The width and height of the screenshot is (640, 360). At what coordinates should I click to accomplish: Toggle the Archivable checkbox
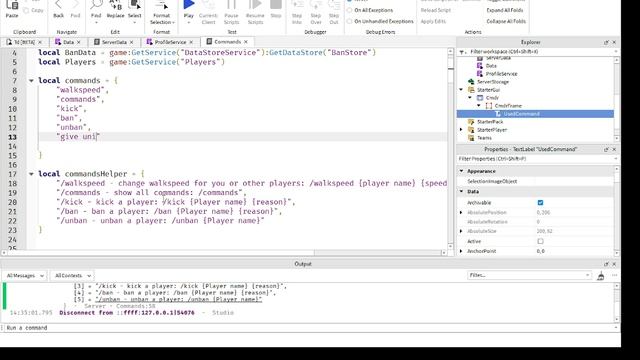click(540, 203)
